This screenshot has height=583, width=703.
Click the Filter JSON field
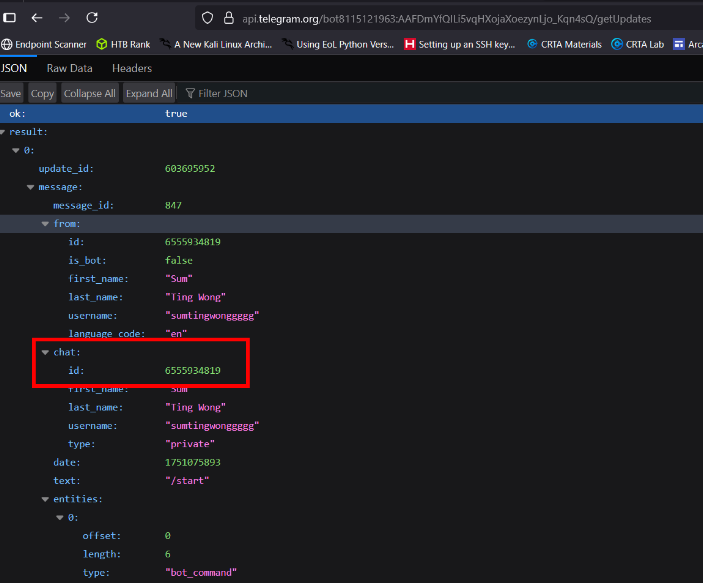tap(222, 93)
